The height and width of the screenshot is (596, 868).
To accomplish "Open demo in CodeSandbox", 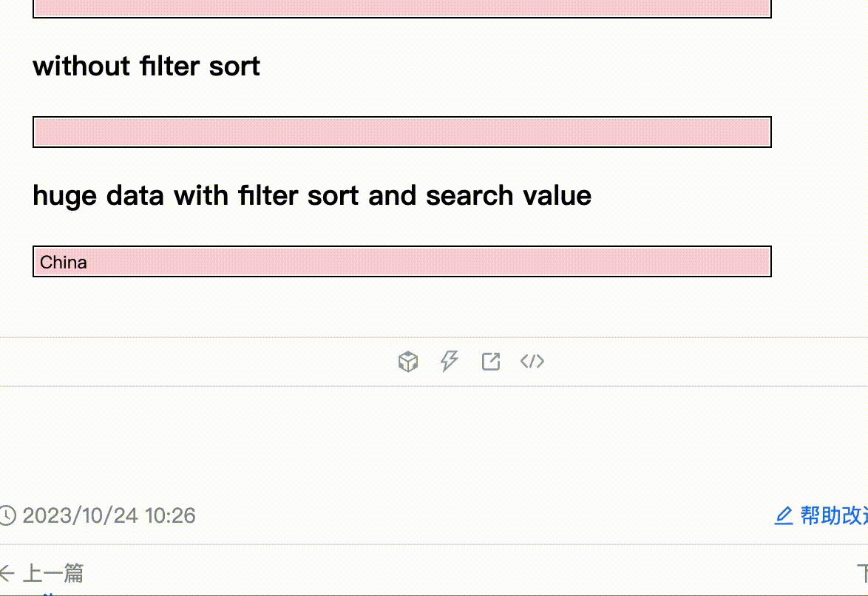I will coord(408,362).
